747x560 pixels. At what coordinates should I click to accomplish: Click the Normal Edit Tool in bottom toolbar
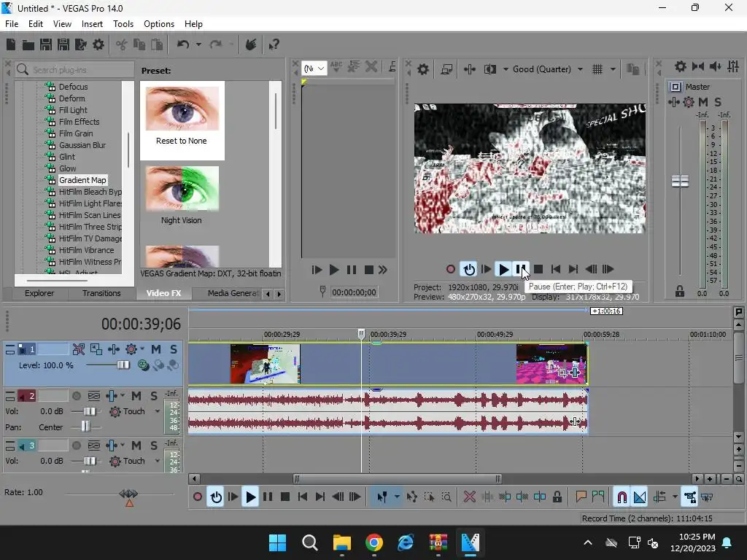pyautogui.click(x=382, y=497)
